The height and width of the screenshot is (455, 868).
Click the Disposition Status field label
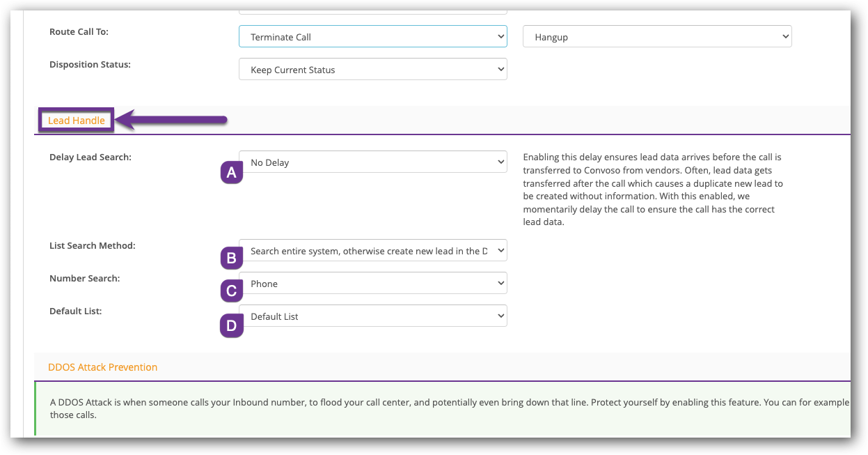click(x=90, y=65)
